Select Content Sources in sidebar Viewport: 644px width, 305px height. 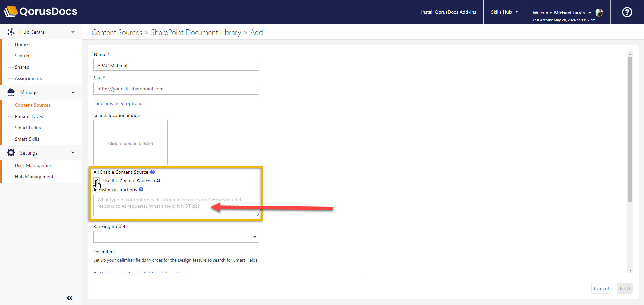[33, 105]
